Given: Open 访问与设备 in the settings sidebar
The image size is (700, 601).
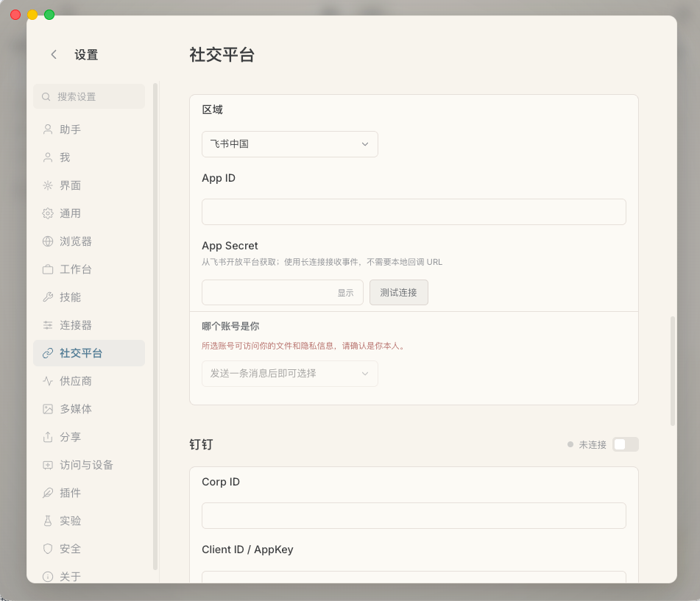Looking at the screenshot, I should tap(89, 465).
